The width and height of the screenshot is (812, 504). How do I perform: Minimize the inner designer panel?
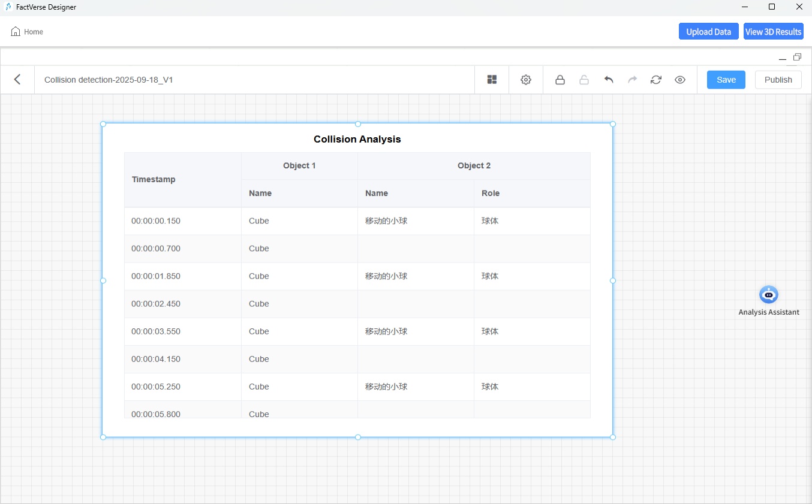782,58
